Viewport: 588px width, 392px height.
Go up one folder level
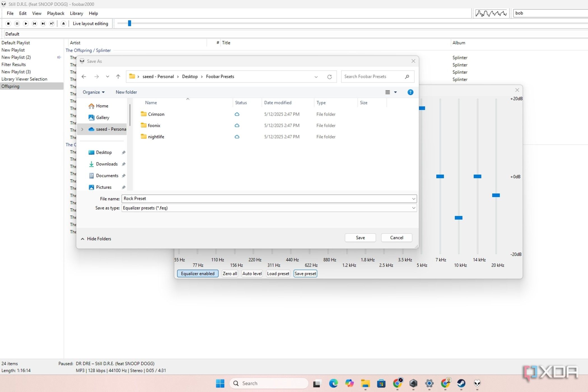coord(118,76)
